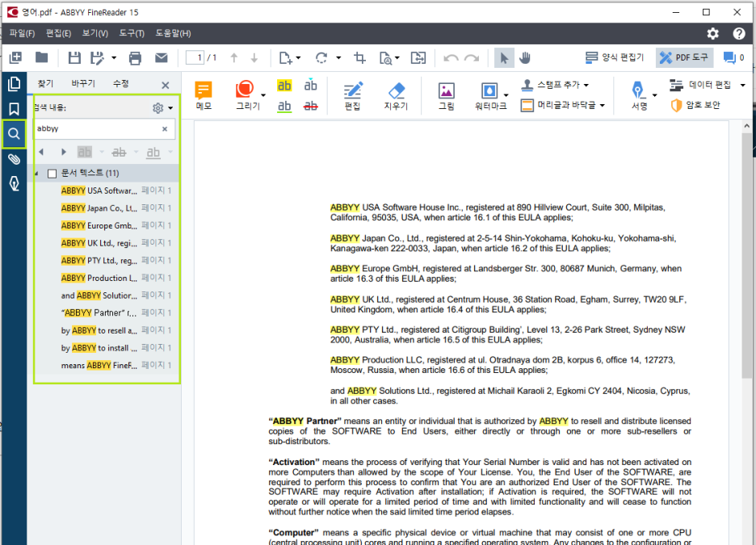Click the 지우기 eraser tool
Image resolution: width=756 pixels, height=545 pixels.
point(396,95)
